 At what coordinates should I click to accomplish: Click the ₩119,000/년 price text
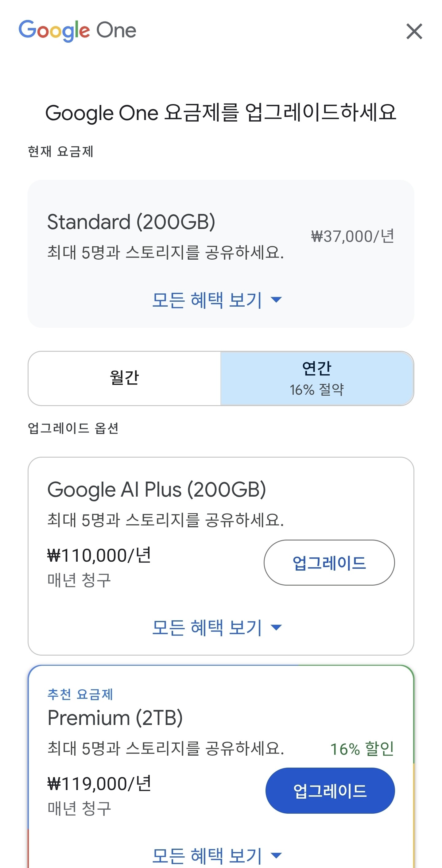pyautogui.click(x=99, y=784)
